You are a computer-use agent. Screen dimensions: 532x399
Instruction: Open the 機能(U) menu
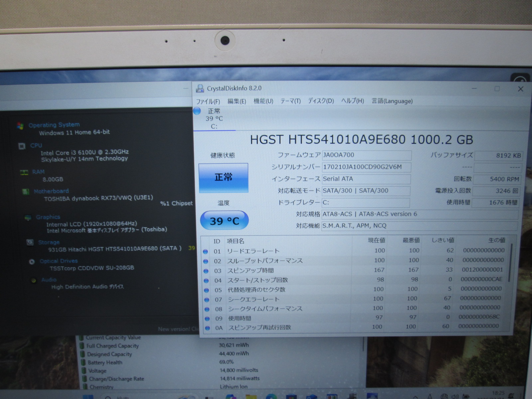point(263,101)
